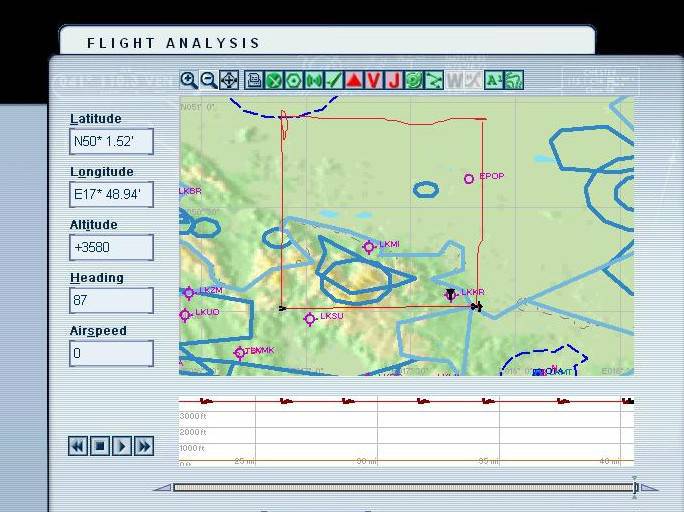
Task: Click the greyed-out icon after W
Action: coord(473,80)
